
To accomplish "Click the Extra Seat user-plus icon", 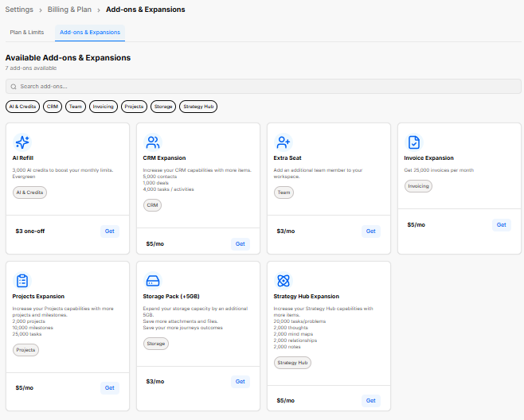I will pos(284,142).
